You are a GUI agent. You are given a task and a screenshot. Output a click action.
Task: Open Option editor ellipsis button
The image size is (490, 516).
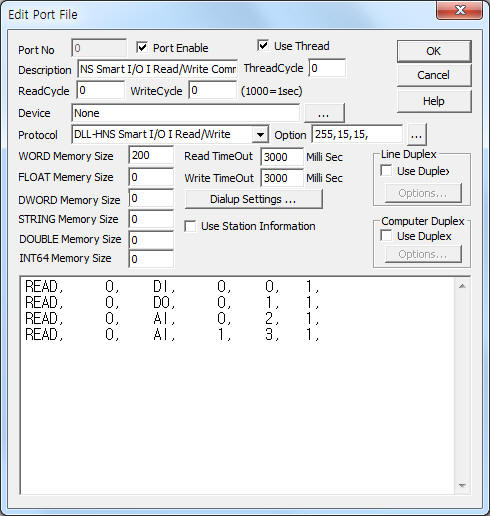coord(416,135)
